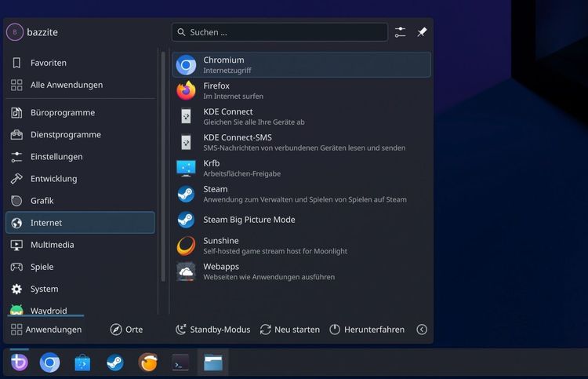Click the Standby-Modus button
Viewport: 588px width, 379px height.
tap(212, 330)
